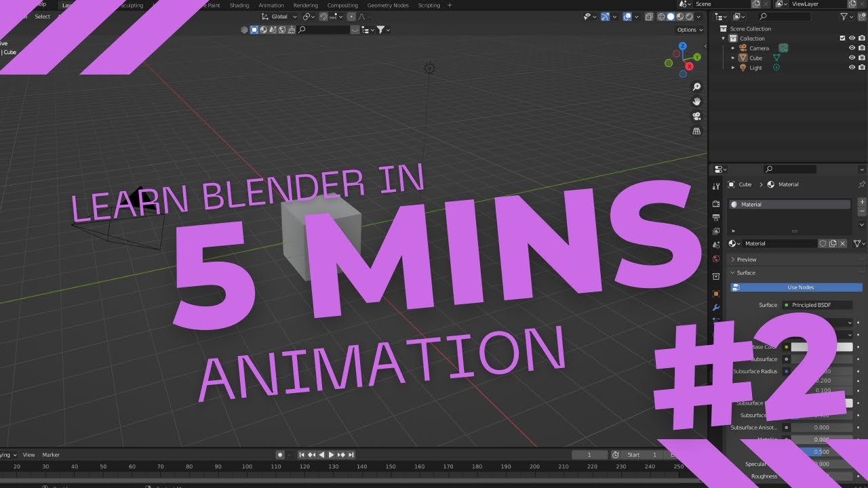Add a material slot with plus button
Viewport: 868px width, 488px height.
(862, 202)
